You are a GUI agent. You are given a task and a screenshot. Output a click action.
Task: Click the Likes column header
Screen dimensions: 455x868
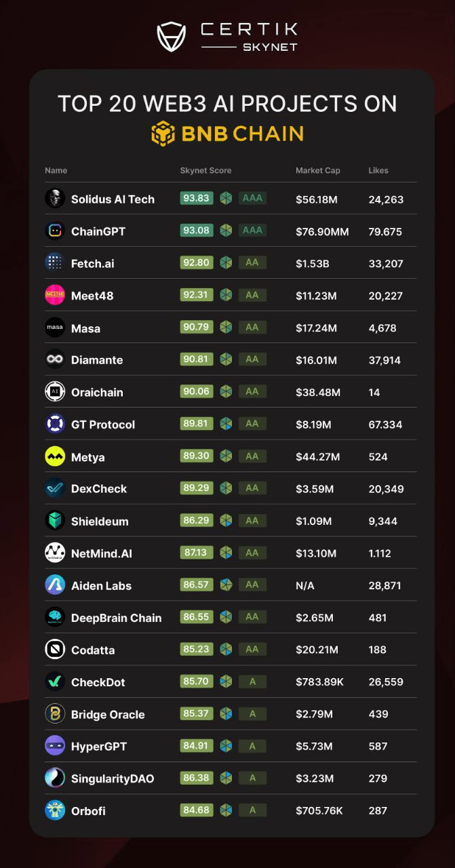(x=378, y=170)
